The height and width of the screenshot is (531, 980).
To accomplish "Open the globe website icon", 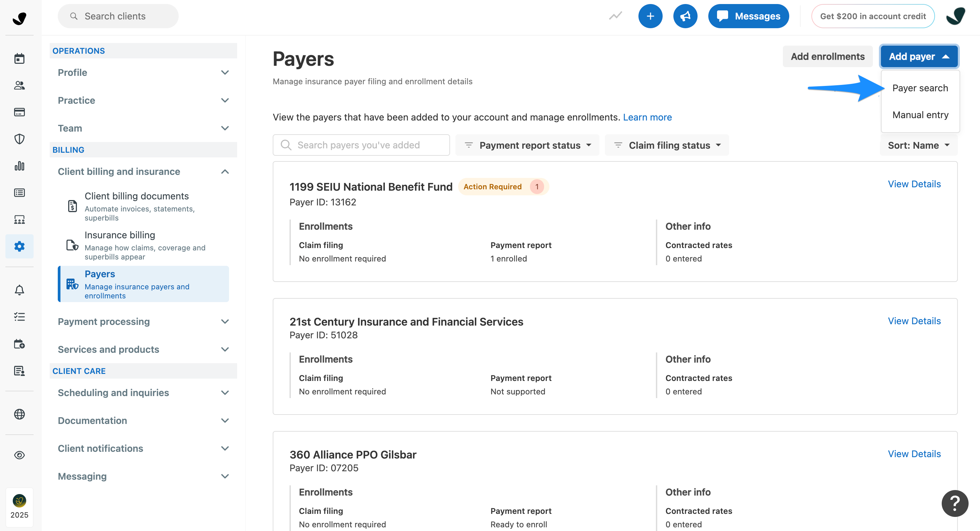I will [x=19, y=414].
